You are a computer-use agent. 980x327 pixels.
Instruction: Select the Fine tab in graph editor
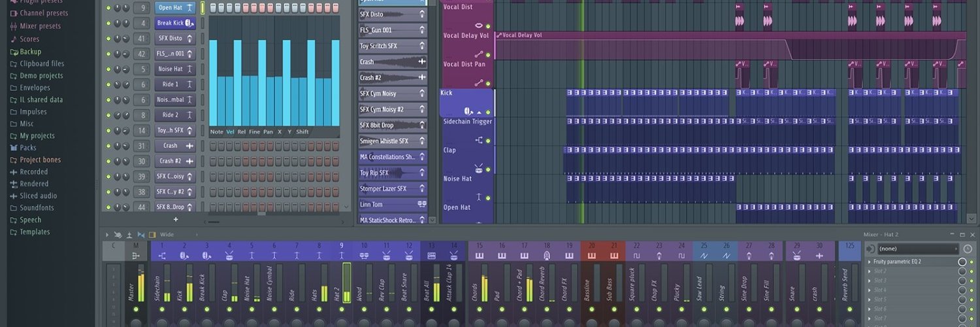tap(255, 131)
